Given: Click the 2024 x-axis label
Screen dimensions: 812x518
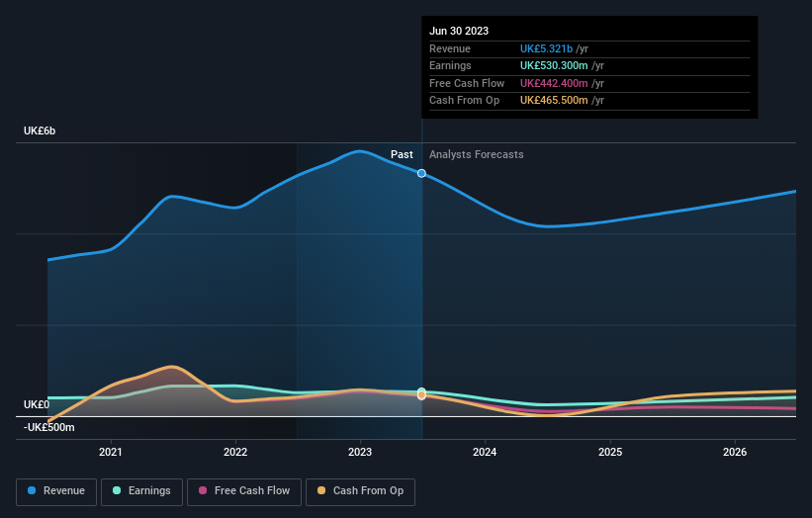Looking at the screenshot, I should (x=485, y=453).
